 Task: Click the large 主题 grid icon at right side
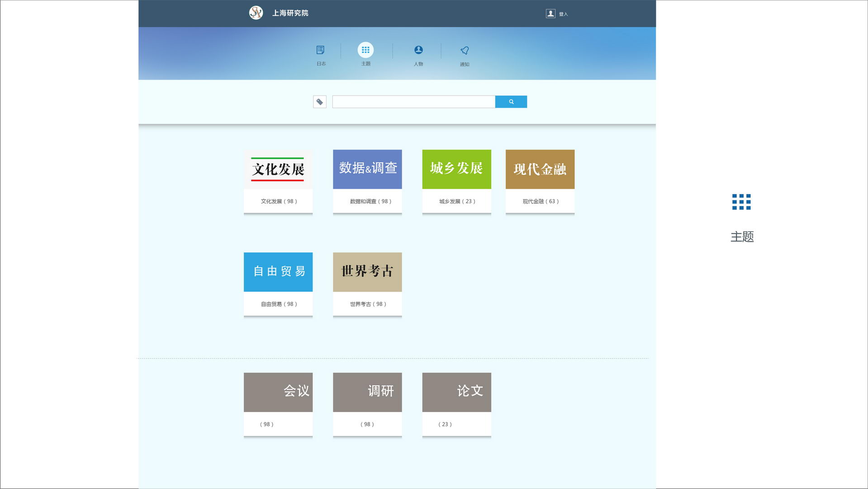coord(741,202)
